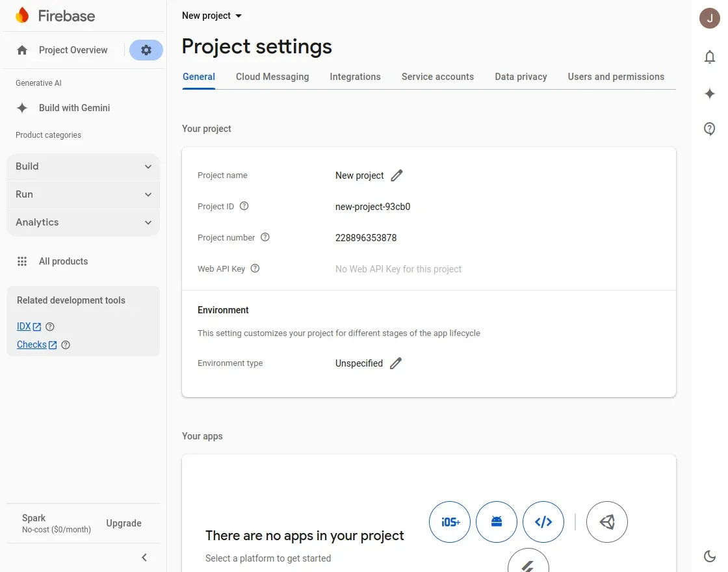Open All products page
728x572 pixels.
coord(63,261)
